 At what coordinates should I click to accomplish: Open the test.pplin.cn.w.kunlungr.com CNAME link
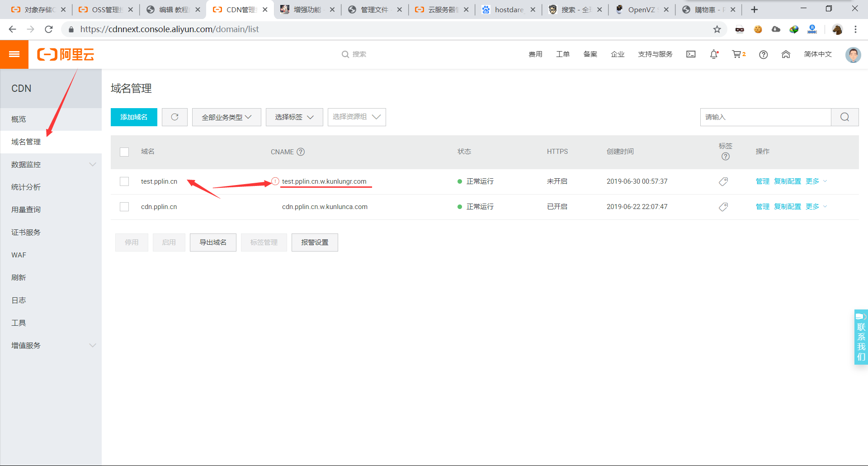click(x=326, y=181)
